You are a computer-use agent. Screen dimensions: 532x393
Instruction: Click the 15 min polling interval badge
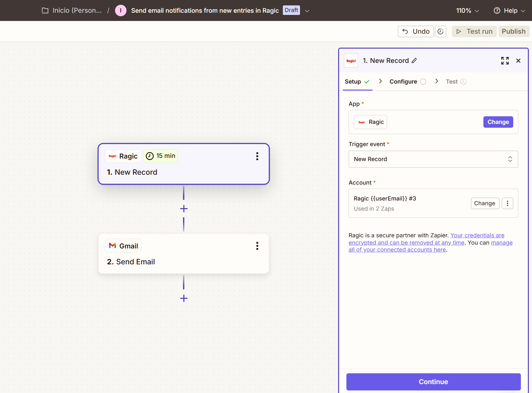point(160,156)
